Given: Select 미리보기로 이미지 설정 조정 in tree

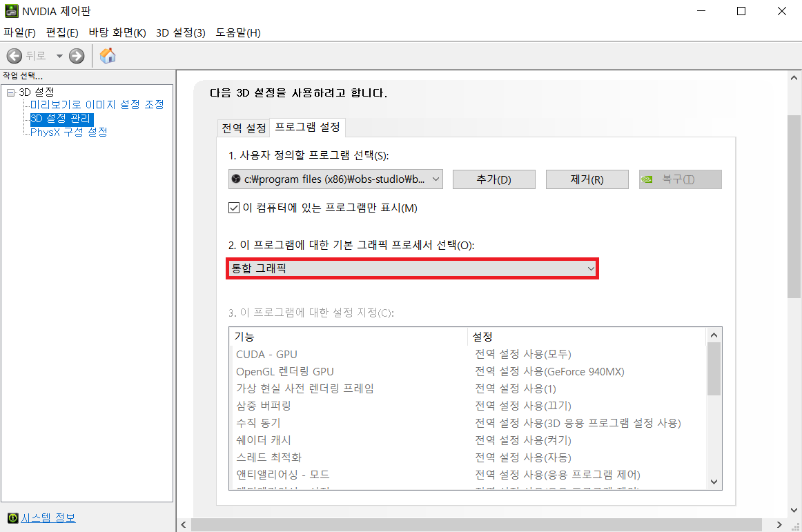Looking at the screenshot, I should pyautogui.click(x=97, y=104).
